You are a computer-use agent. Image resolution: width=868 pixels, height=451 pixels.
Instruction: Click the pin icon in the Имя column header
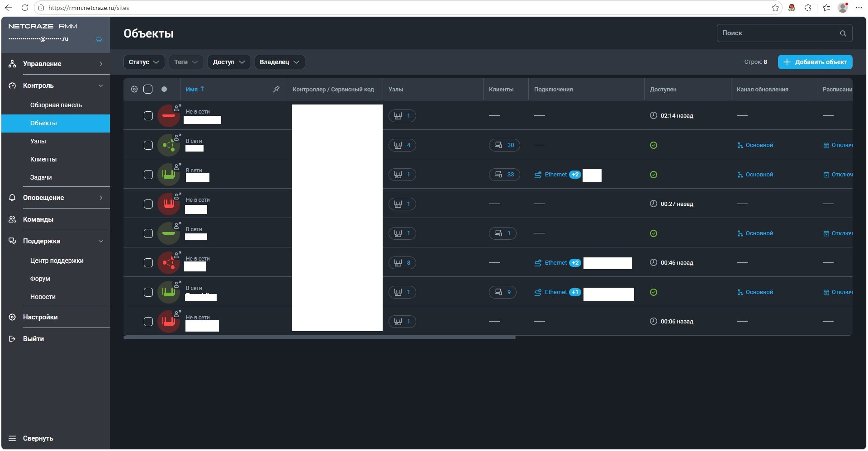click(x=276, y=89)
